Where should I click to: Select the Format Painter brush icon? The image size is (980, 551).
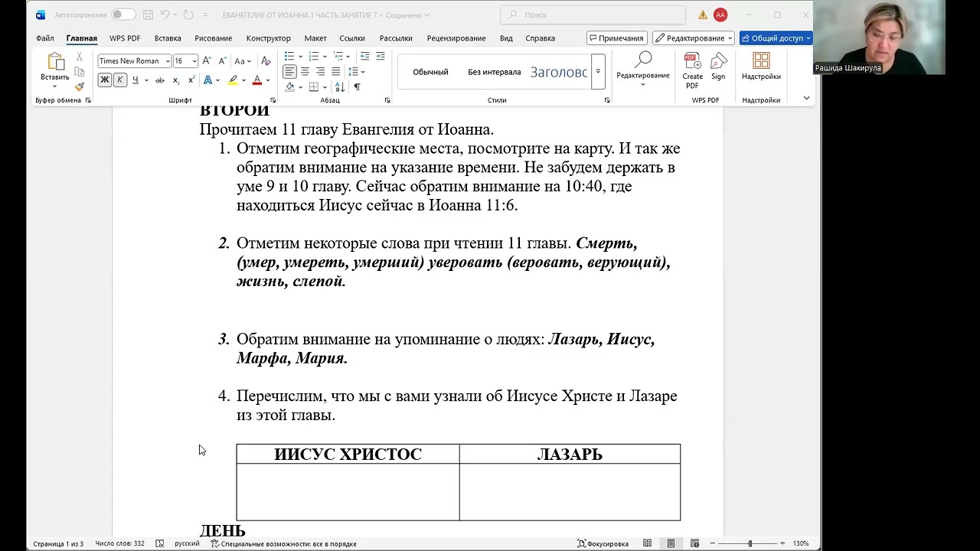pyautogui.click(x=79, y=86)
